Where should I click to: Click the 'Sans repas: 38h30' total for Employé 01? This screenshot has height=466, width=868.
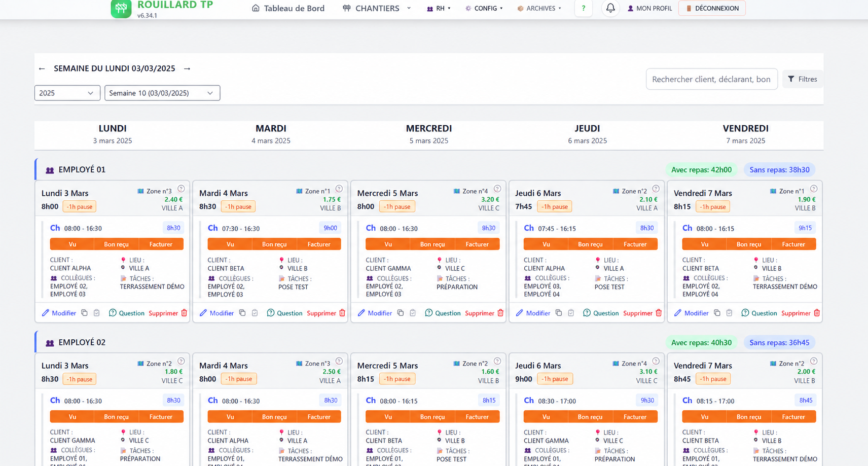779,170
